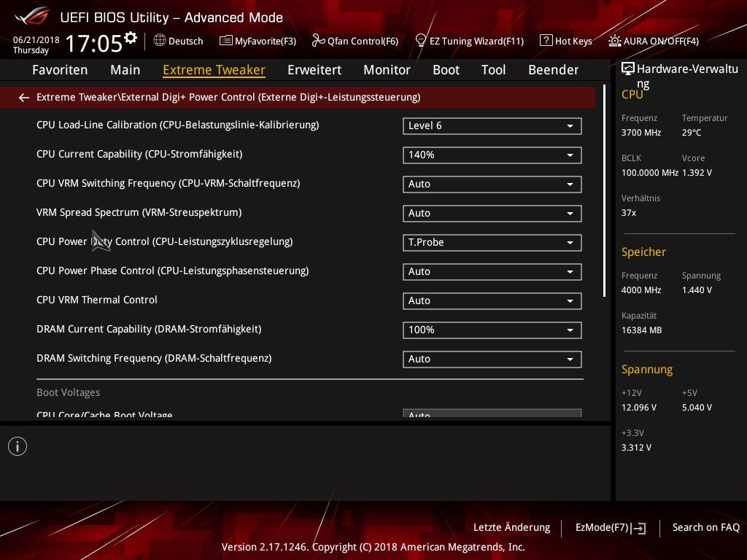Switch to Favoriten tab

click(60, 70)
